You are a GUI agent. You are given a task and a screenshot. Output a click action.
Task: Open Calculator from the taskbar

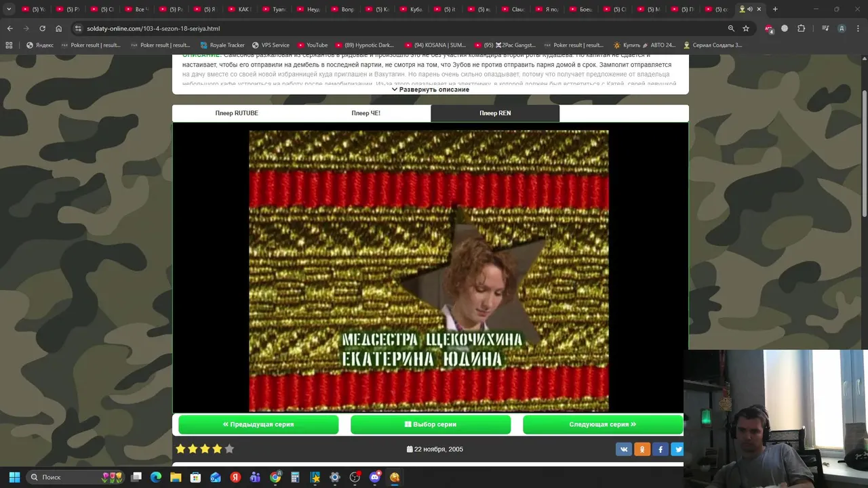click(x=296, y=477)
